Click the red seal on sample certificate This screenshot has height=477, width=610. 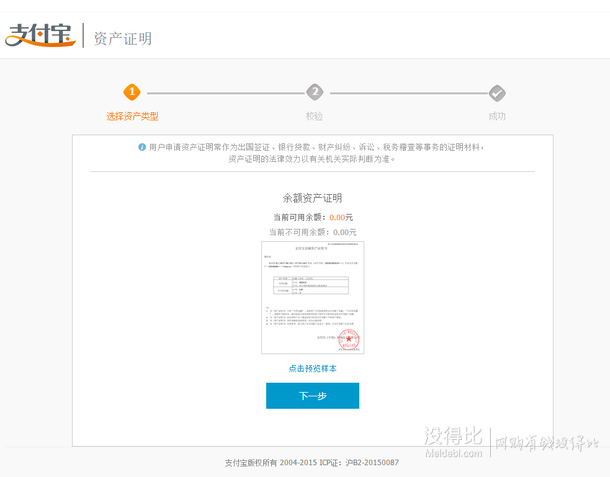point(349,340)
